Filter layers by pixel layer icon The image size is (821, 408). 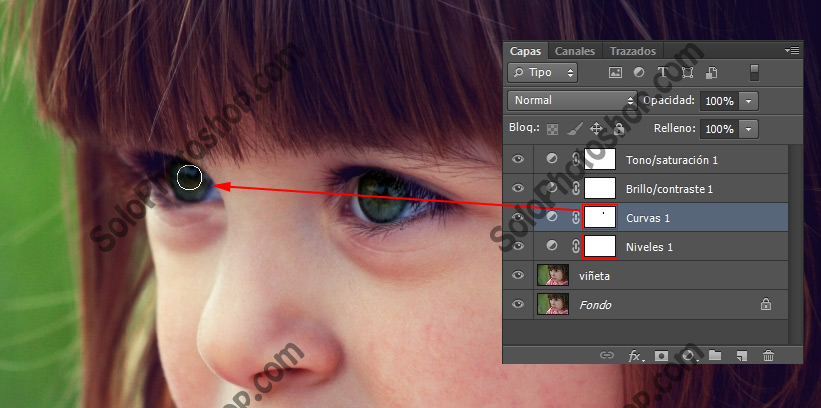click(x=615, y=73)
